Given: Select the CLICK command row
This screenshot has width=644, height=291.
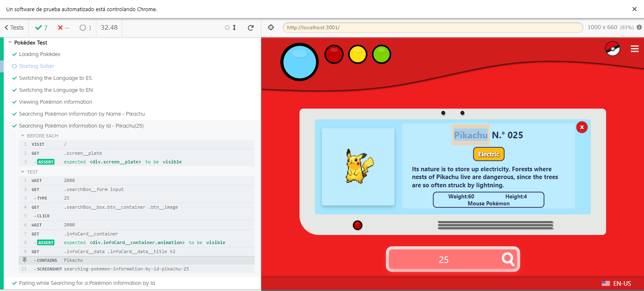Looking at the screenshot, I should coord(136,216).
